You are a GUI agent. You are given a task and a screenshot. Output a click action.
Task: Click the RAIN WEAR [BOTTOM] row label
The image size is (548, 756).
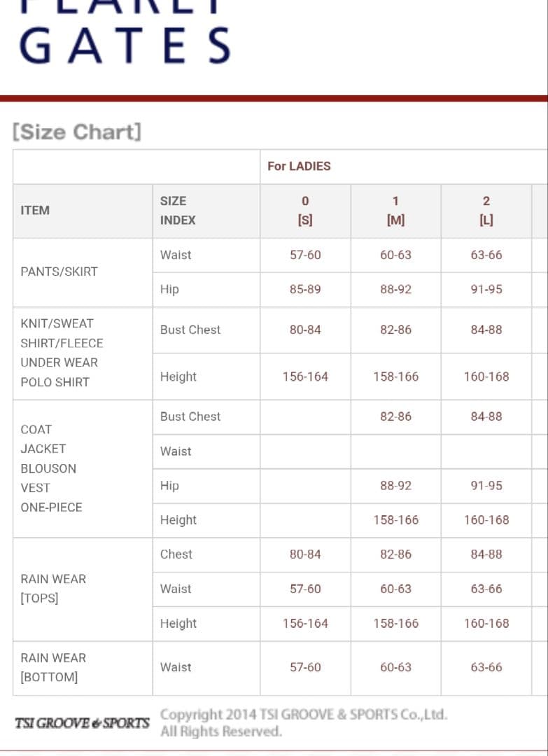coord(53,667)
